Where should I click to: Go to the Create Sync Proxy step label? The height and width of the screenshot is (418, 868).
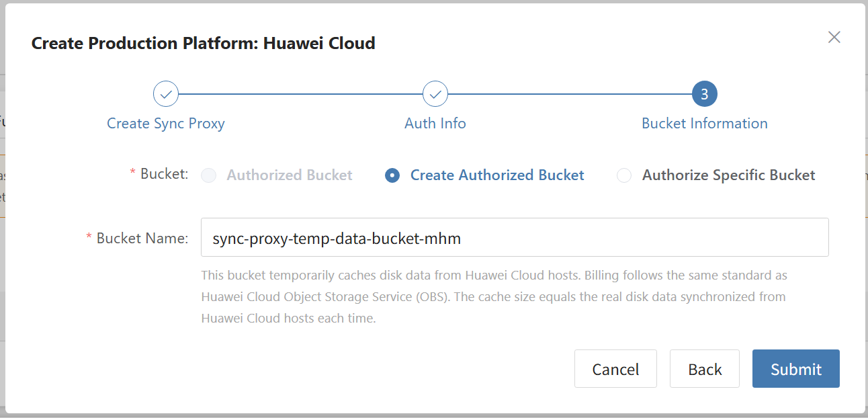pos(166,124)
